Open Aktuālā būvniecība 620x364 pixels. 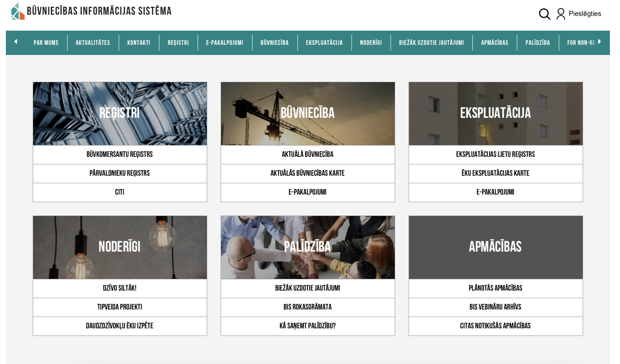pyautogui.click(x=308, y=155)
